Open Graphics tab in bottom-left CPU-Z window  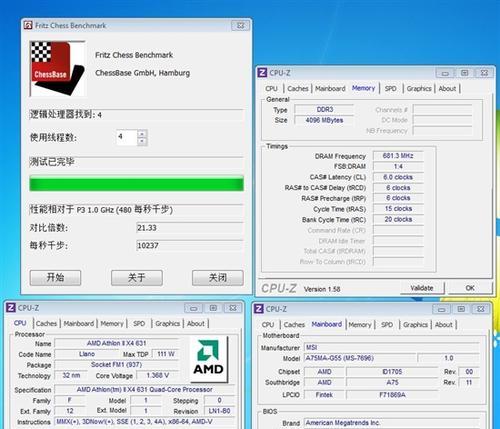pyautogui.click(x=168, y=323)
